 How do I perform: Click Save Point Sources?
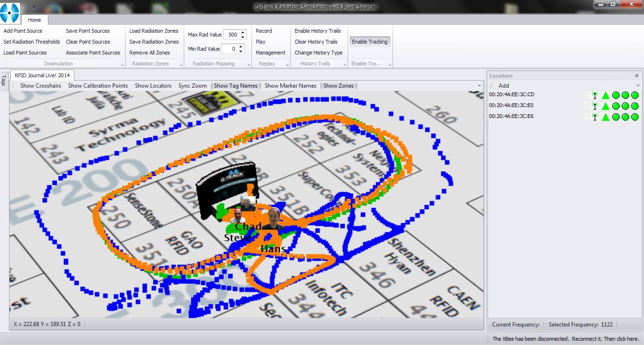(x=88, y=31)
